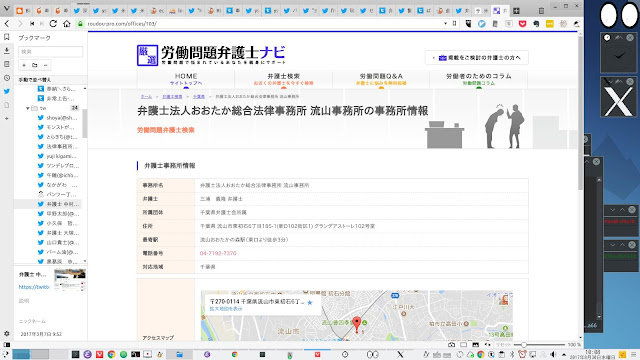Collapse the 'tw' bookmark folder
Screen dimensions: 640x360
click(27, 108)
